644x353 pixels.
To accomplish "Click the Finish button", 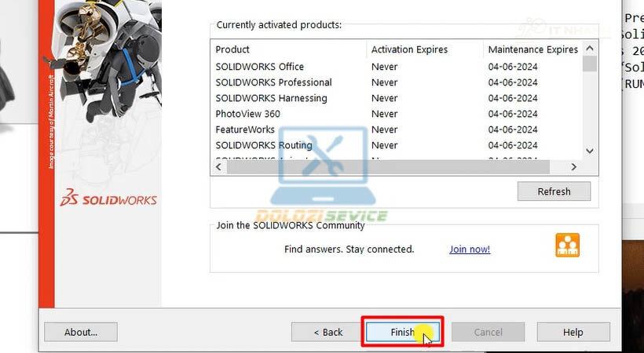I will (x=403, y=332).
